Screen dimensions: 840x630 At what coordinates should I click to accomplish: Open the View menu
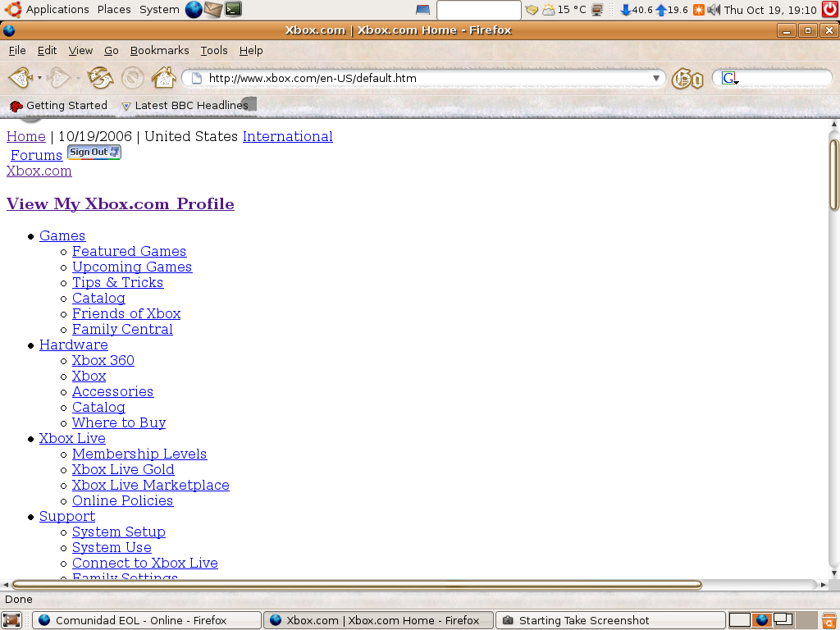[80, 50]
